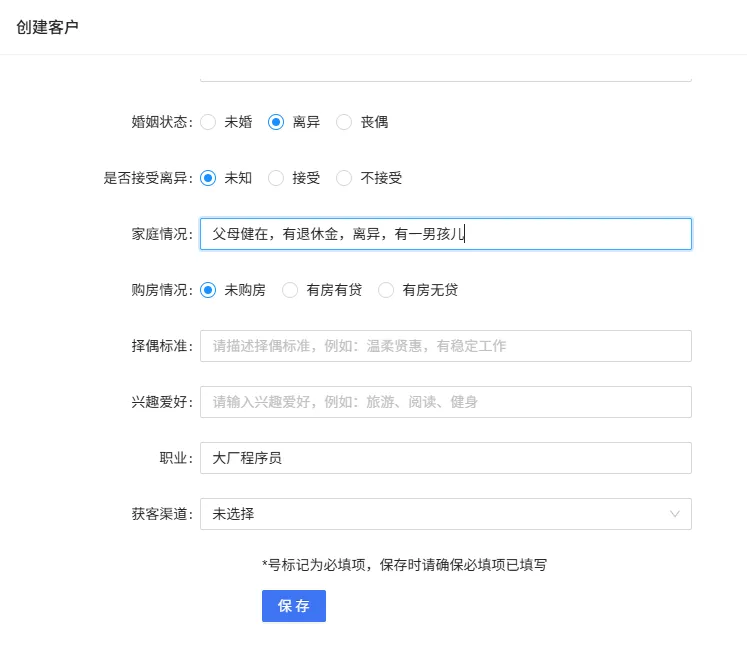This screenshot has height=654, width=747.
Task: Set 是否接受离异 to 未知
Action: coord(208,178)
